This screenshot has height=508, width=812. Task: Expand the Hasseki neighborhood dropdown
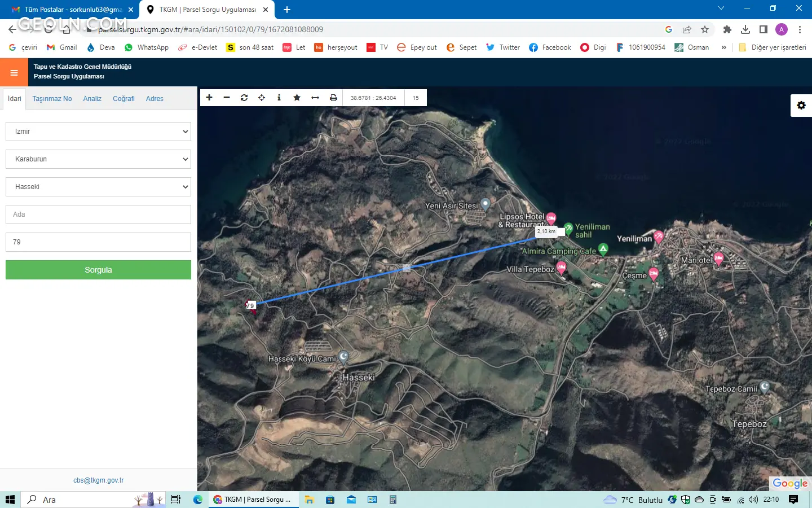tap(98, 187)
